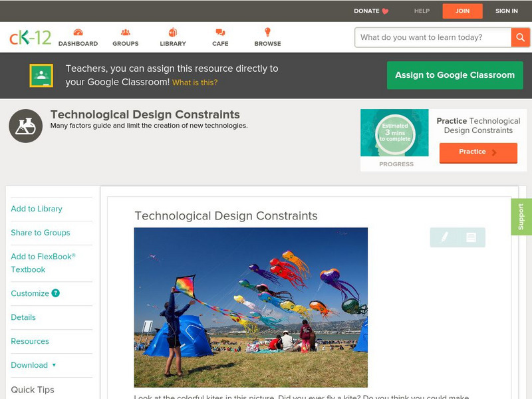Click Share to Groups

41,232
